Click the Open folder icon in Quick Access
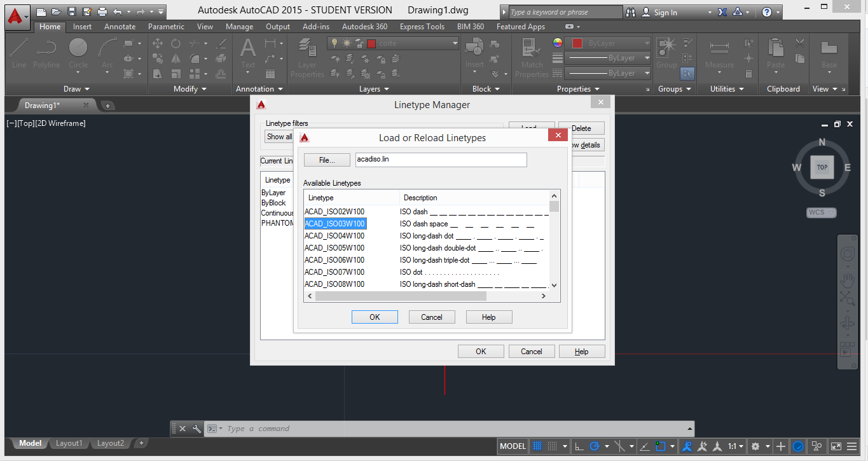Screen dimensions: 868x461 57,11
